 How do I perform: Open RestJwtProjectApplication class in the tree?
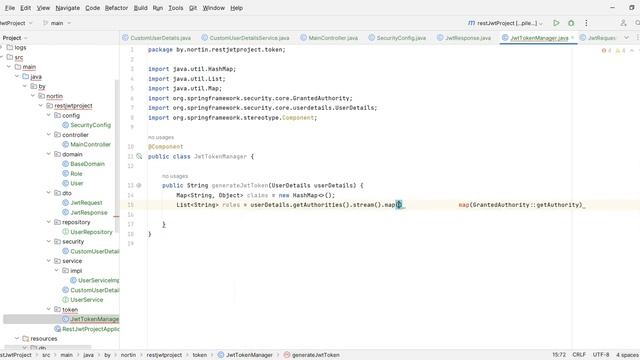coord(91,329)
